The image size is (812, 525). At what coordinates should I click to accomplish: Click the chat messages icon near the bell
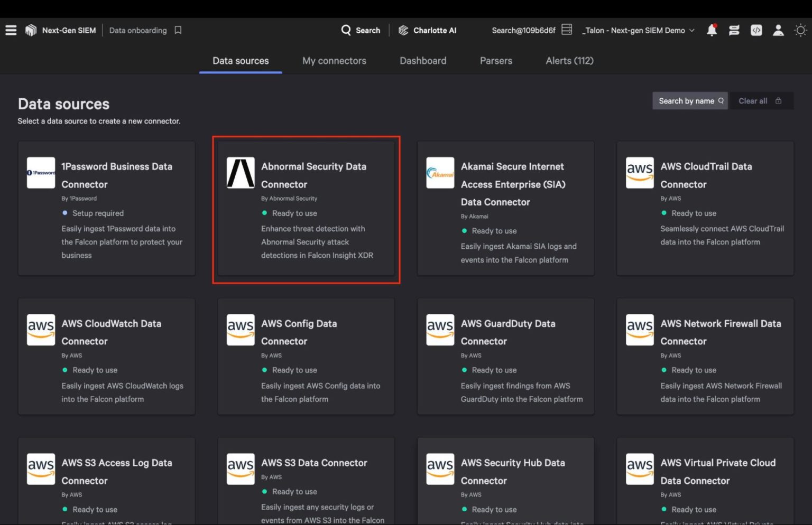click(734, 30)
